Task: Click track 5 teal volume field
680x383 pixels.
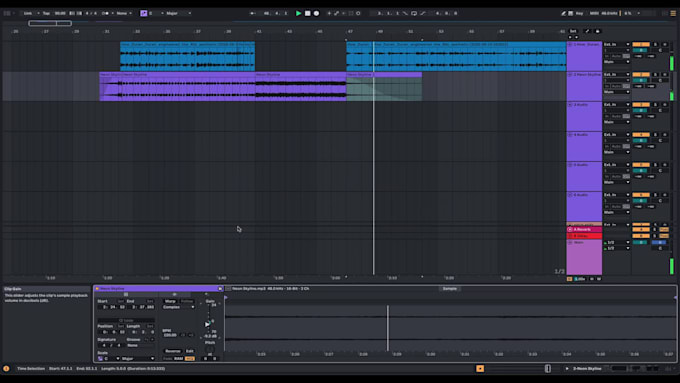Action: point(641,171)
